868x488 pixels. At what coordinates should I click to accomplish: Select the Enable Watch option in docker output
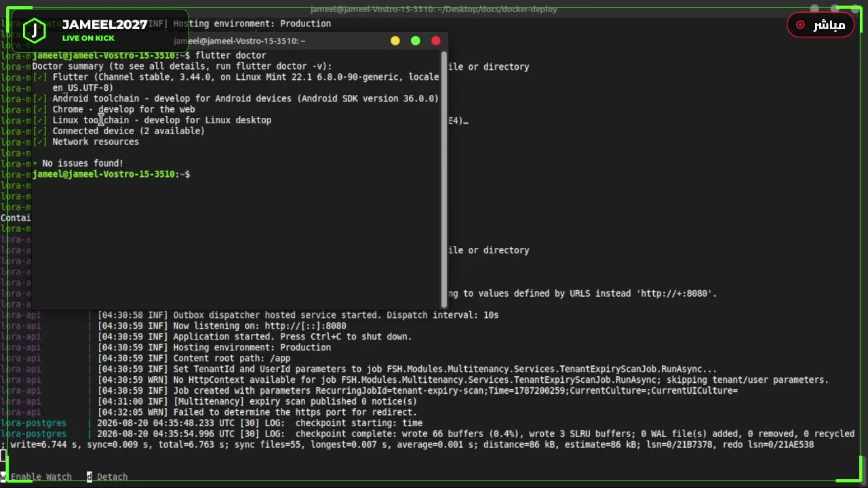[x=36, y=476]
